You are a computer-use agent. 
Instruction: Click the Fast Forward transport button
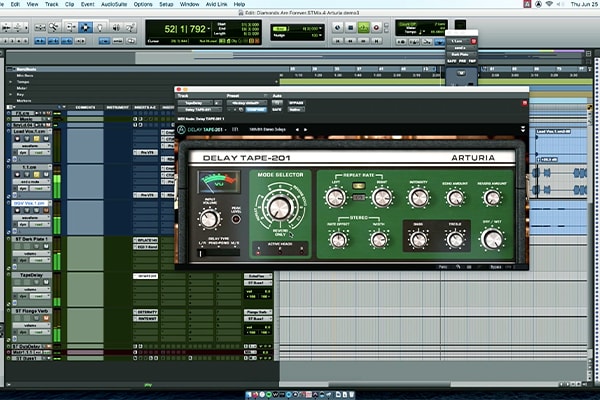pyautogui.click(x=364, y=41)
